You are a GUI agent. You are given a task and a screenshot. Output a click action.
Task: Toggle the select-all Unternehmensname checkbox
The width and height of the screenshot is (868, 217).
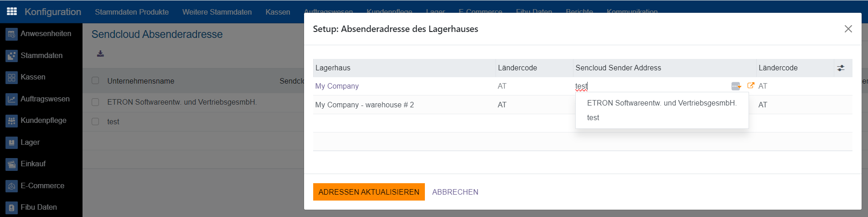[x=95, y=81]
